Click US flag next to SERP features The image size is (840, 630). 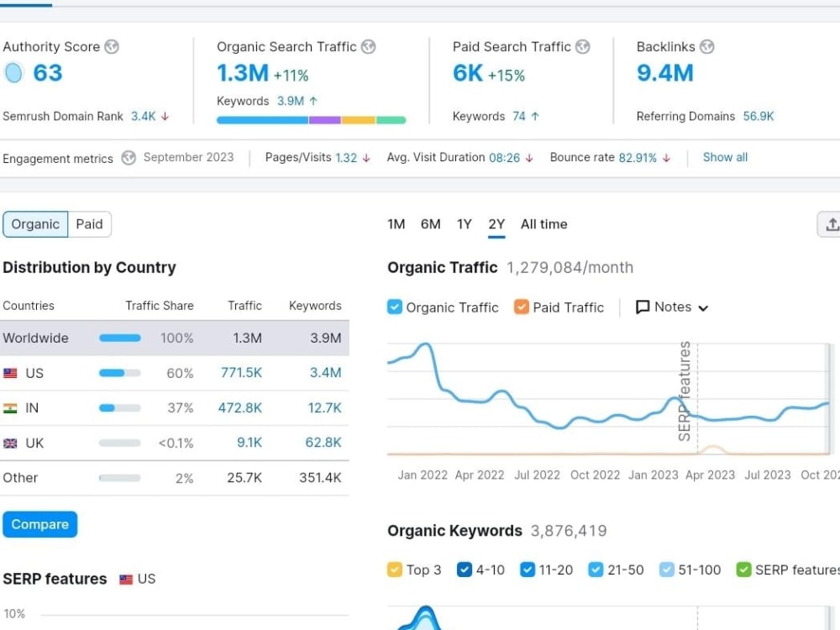click(x=126, y=579)
